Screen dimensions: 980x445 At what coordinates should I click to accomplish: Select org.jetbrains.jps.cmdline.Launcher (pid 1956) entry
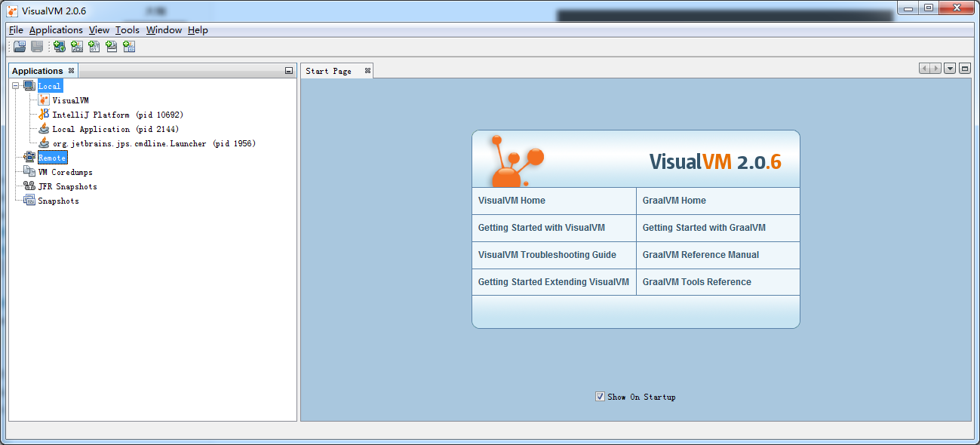[154, 143]
